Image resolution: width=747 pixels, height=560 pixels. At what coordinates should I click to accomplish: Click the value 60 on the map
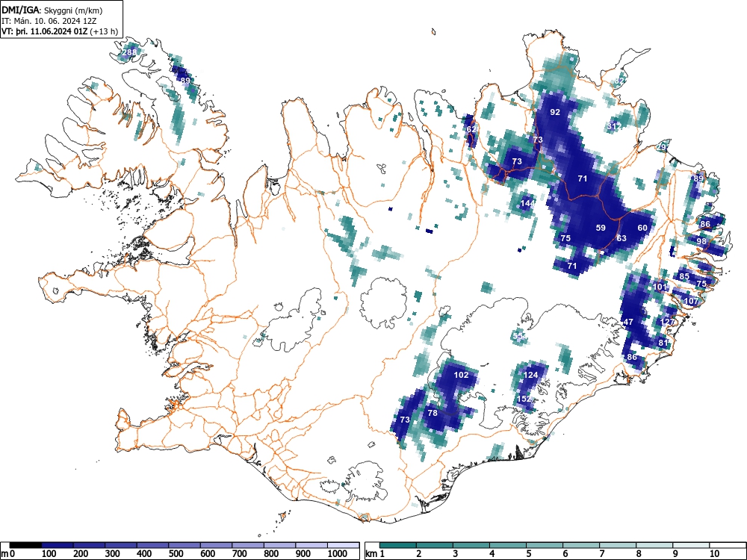pyautogui.click(x=642, y=228)
